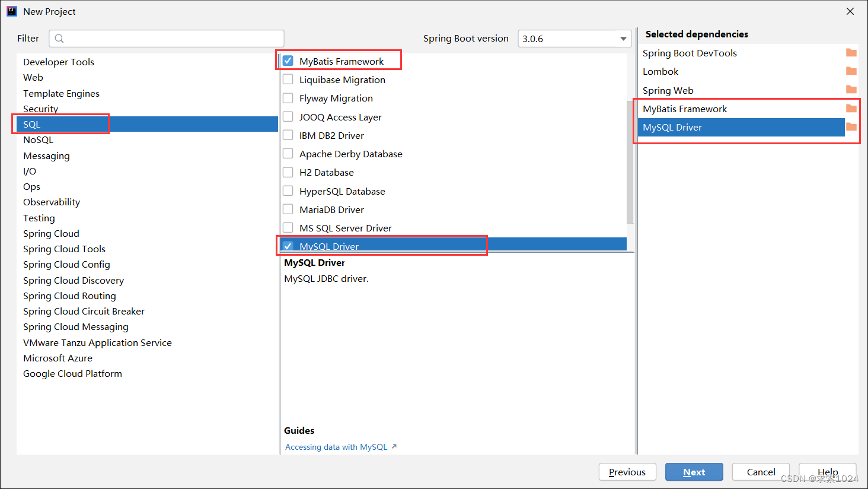Image resolution: width=868 pixels, height=489 pixels.
Task: Select the Spring Cloud Tools category
Action: tap(147, 249)
